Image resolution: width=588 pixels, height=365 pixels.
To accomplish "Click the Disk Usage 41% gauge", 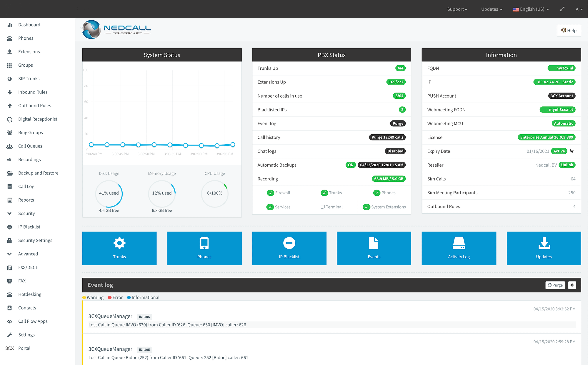I will [x=109, y=193].
